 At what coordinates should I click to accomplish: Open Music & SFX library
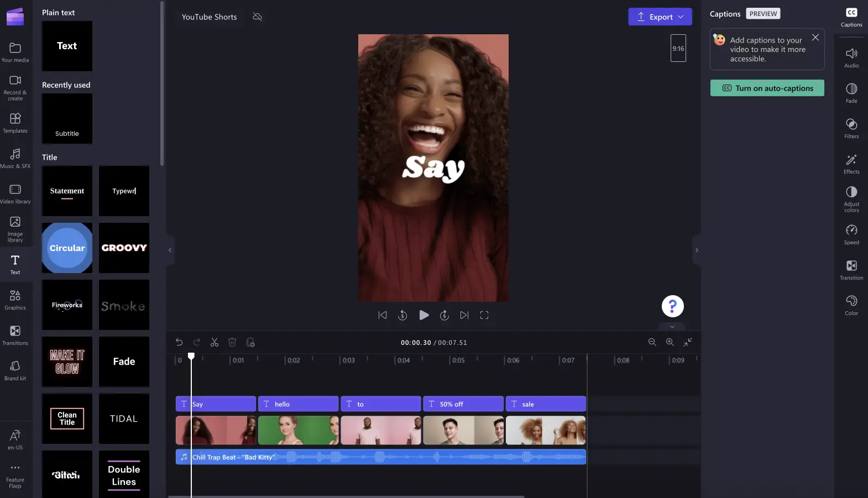pyautogui.click(x=15, y=159)
